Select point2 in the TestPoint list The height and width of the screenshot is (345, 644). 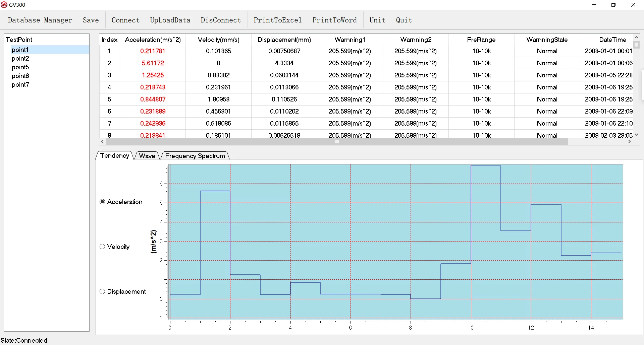click(x=20, y=59)
